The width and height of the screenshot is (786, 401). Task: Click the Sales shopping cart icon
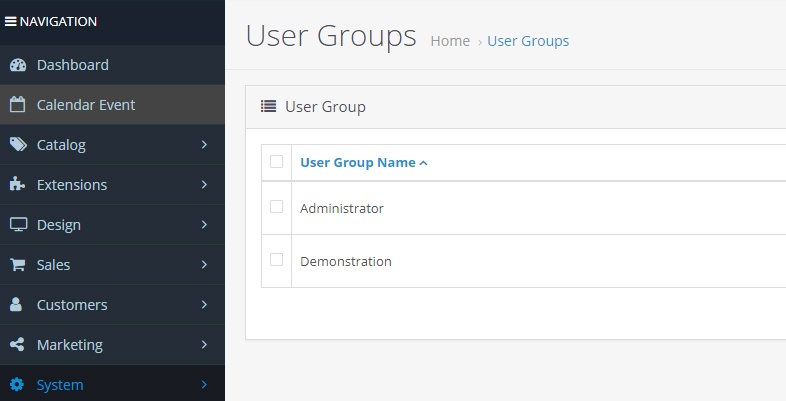coord(17,265)
